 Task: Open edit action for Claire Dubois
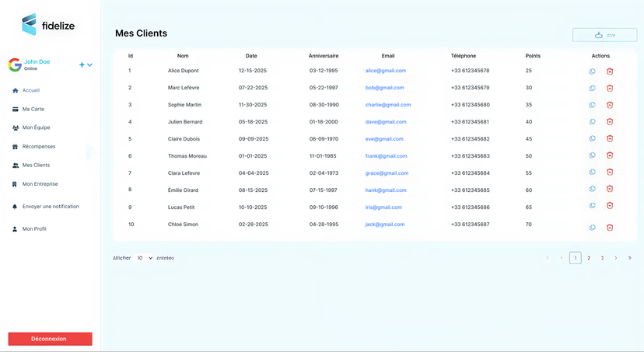(x=592, y=138)
